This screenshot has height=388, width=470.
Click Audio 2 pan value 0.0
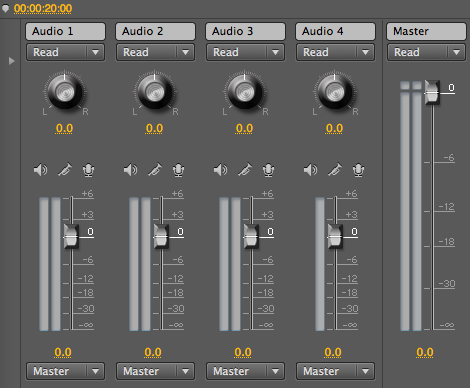pyautogui.click(x=154, y=128)
